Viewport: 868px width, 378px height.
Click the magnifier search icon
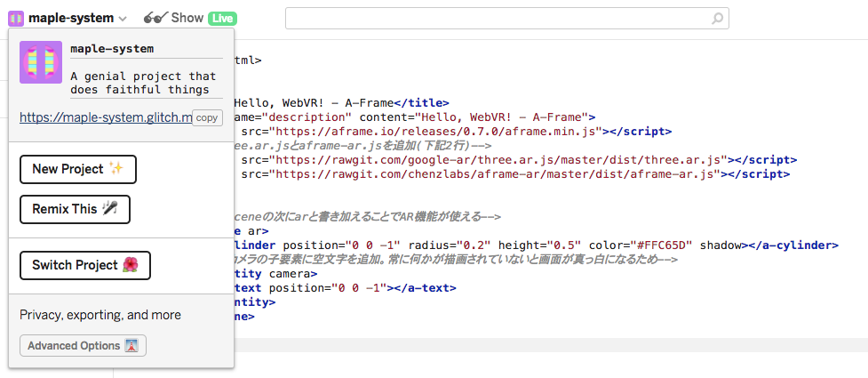[717, 19]
